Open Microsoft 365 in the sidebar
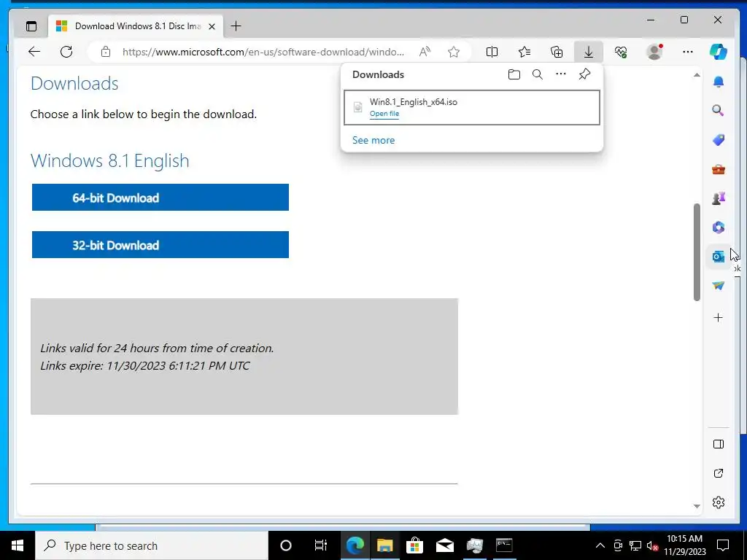This screenshot has height=560, width=747. pyautogui.click(x=719, y=227)
